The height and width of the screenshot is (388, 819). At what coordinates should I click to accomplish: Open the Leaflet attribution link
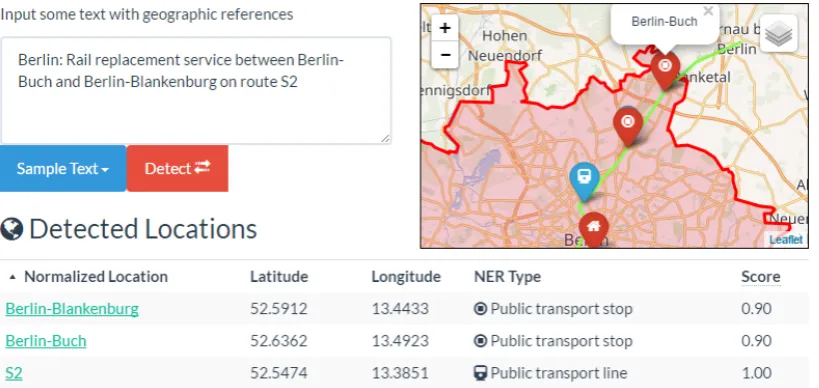[786, 240]
